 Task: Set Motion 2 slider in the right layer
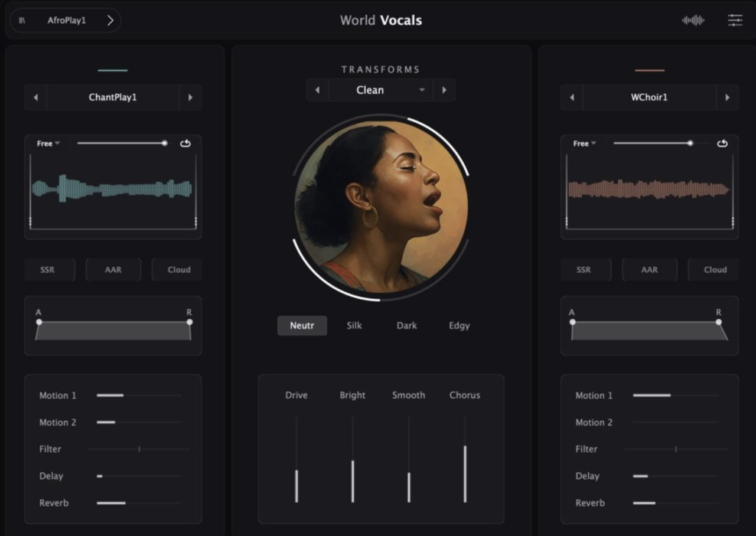click(676, 422)
